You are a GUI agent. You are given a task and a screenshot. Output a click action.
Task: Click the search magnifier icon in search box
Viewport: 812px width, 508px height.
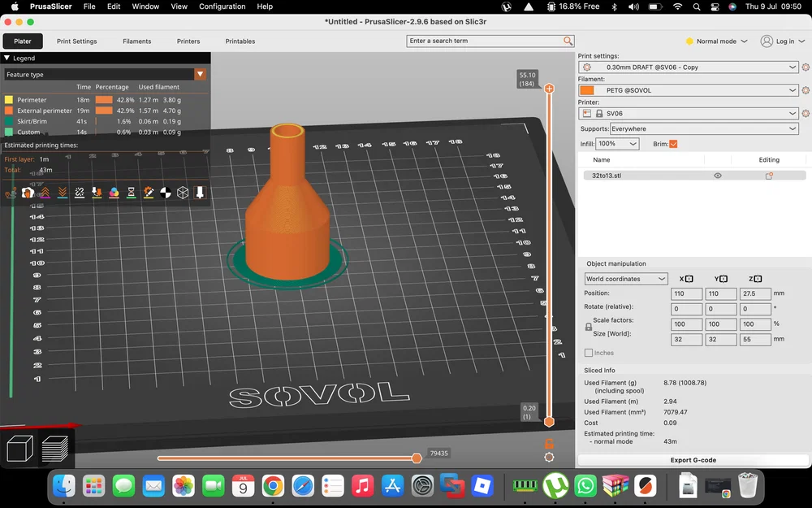coord(568,41)
